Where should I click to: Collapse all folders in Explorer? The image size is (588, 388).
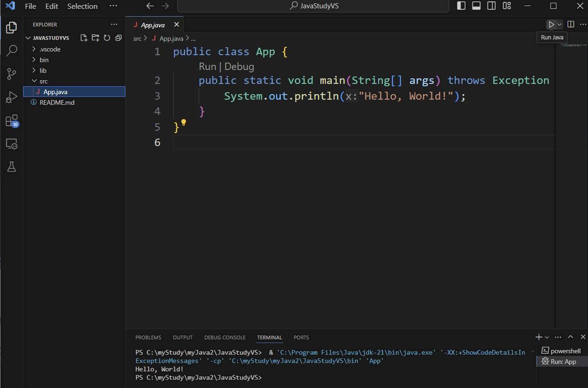point(118,38)
